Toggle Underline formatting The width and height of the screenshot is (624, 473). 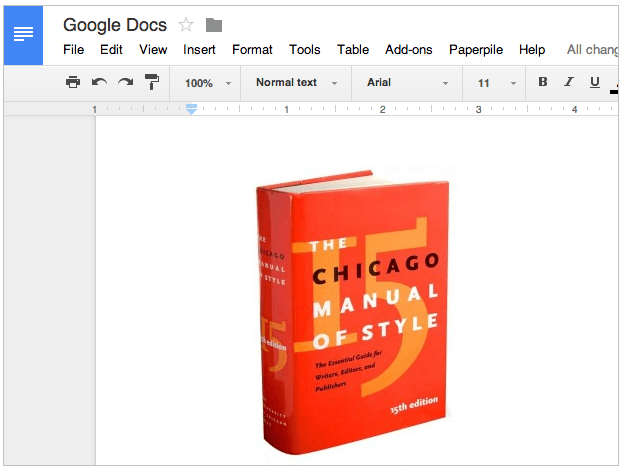(595, 82)
